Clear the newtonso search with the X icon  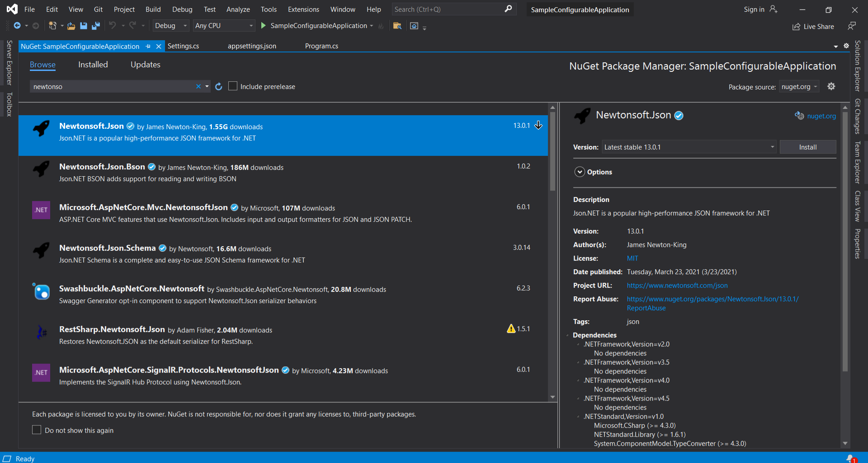[x=198, y=86]
